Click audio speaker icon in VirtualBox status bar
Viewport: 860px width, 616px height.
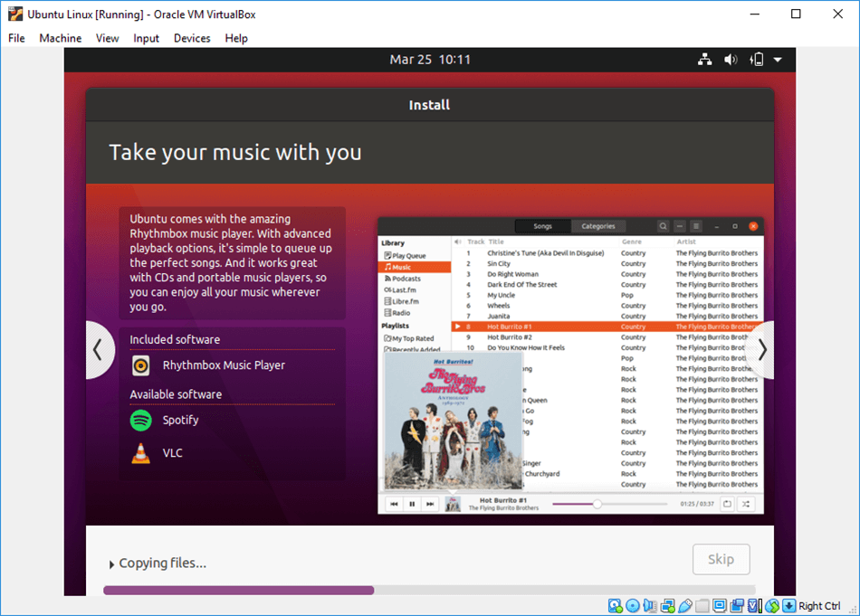click(650, 605)
